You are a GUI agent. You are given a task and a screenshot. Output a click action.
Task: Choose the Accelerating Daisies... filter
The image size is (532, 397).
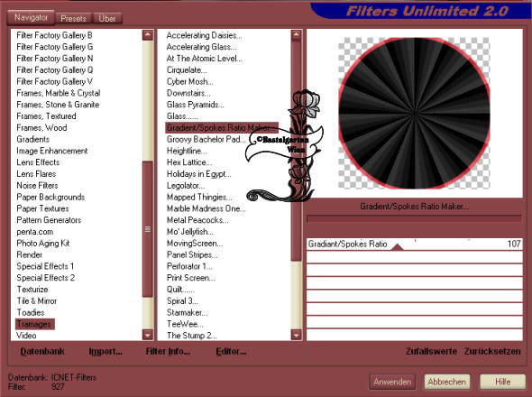point(205,35)
